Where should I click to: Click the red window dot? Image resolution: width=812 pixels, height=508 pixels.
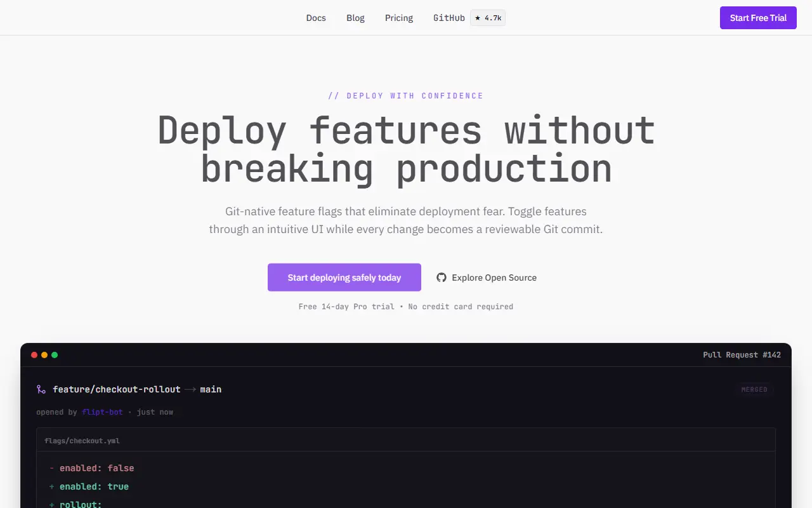point(34,355)
